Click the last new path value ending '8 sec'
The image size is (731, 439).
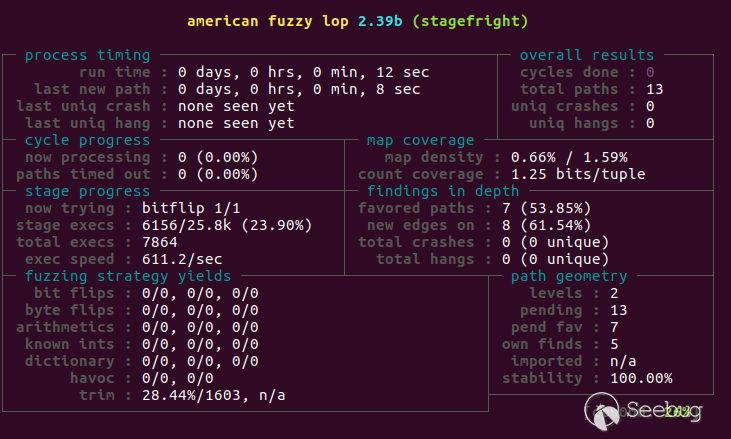click(x=299, y=89)
